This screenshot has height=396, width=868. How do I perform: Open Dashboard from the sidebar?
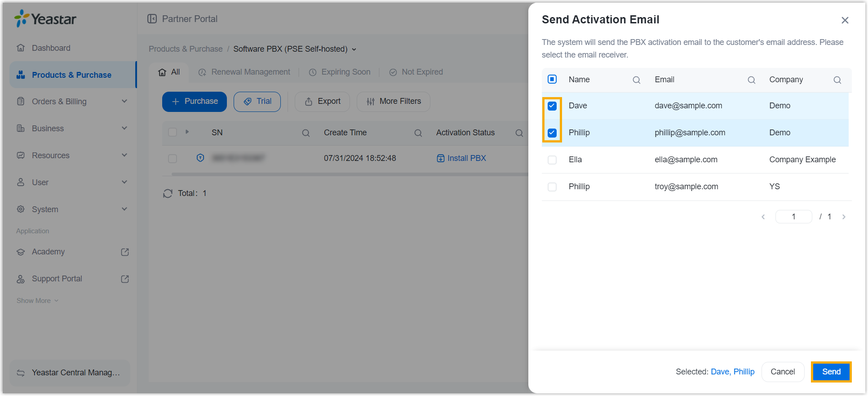tap(51, 48)
